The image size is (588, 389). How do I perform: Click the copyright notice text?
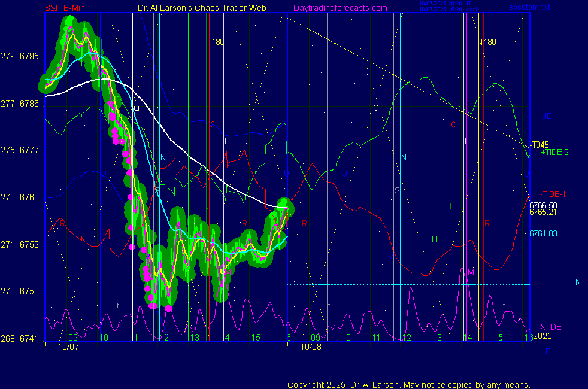(409, 384)
